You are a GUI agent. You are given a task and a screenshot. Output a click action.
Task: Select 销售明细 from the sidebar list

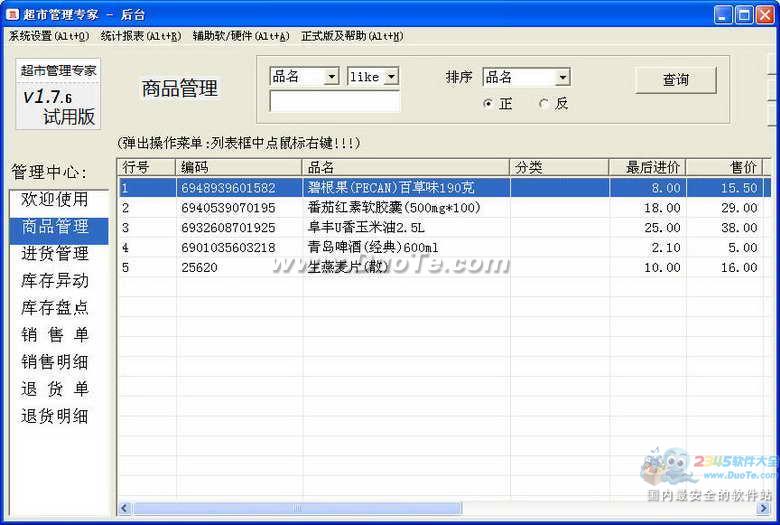click(x=55, y=362)
